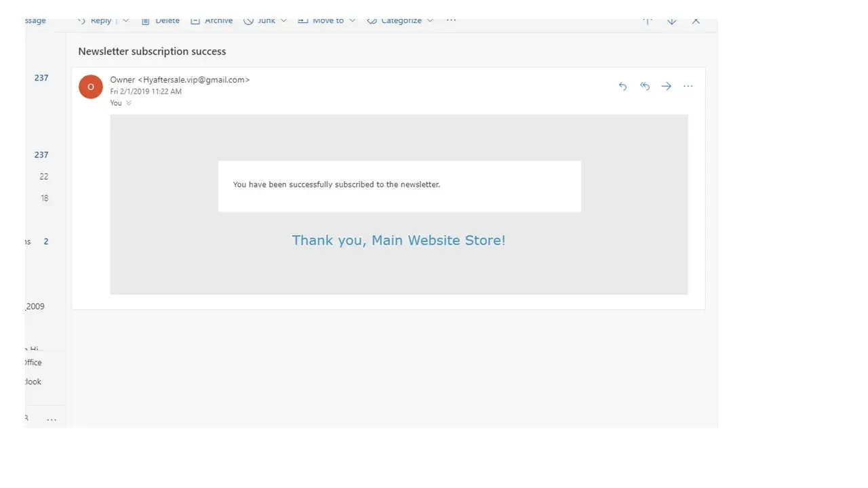Close the open email with X icon
868x488 pixels.
(696, 20)
